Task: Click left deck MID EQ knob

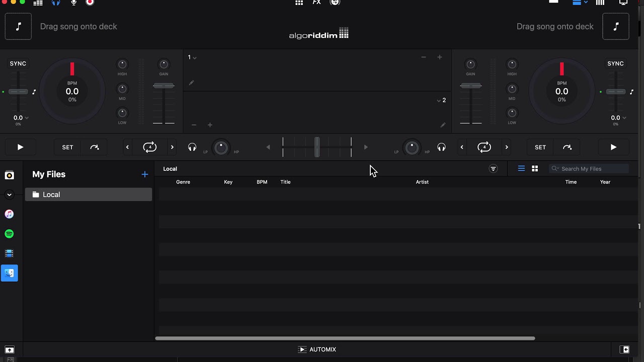Action: 122,88
